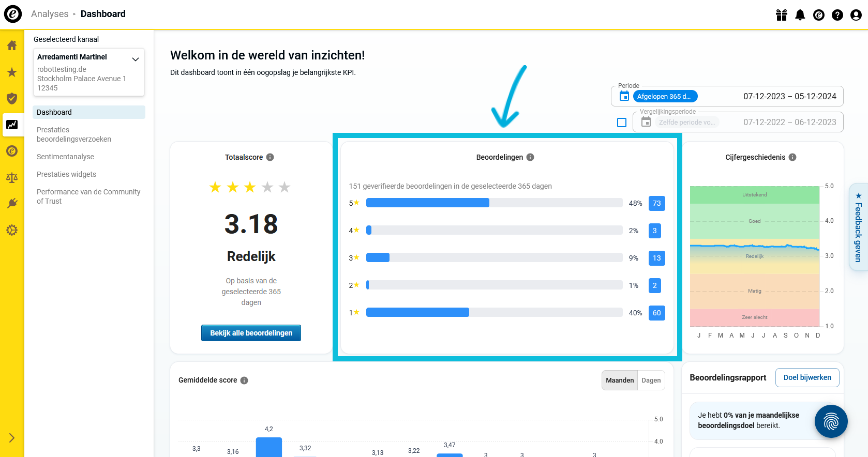
Task: Click Bekijk alle beoordelingen button
Action: (x=251, y=333)
